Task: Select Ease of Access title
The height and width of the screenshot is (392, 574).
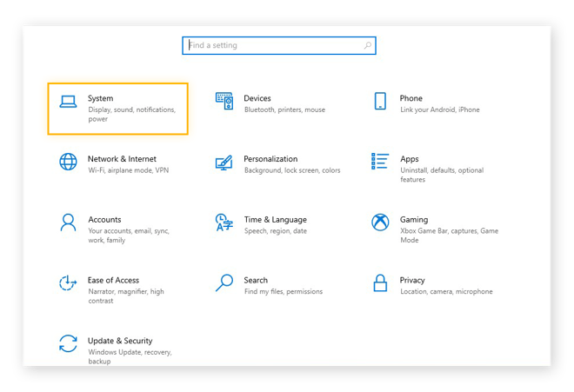Action: coord(113,281)
